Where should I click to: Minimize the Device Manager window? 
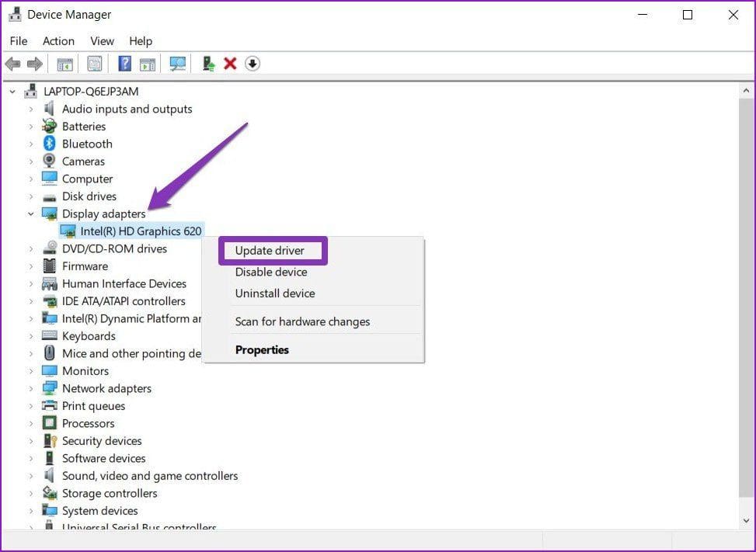(643, 15)
